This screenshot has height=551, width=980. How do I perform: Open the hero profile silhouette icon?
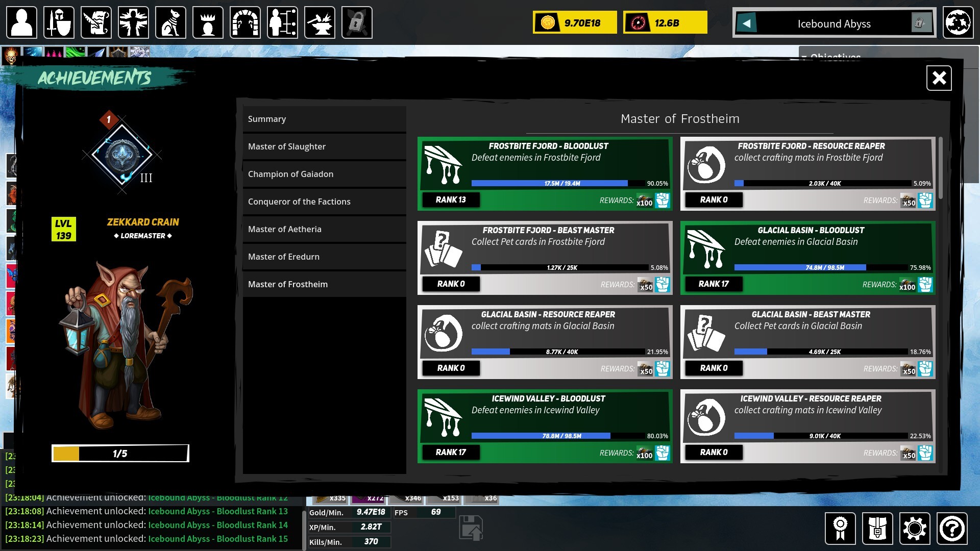click(x=21, y=22)
